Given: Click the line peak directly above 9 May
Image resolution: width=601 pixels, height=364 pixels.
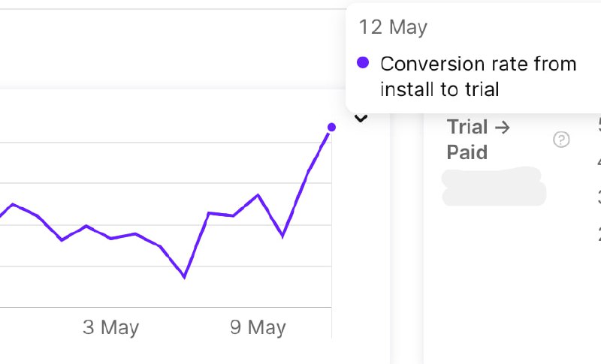Looking at the screenshot, I should coord(258,195).
